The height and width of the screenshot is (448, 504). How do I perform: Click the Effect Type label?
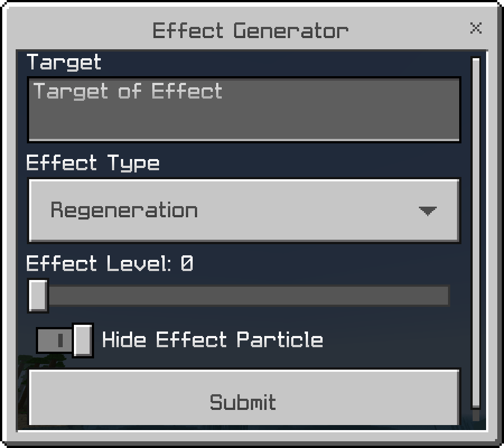(x=93, y=163)
